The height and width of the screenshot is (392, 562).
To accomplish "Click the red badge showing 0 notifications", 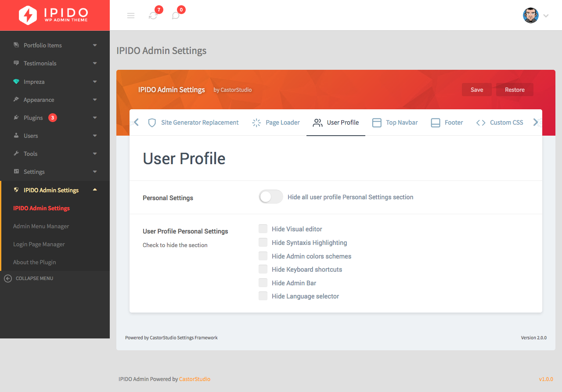I will [181, 10].
